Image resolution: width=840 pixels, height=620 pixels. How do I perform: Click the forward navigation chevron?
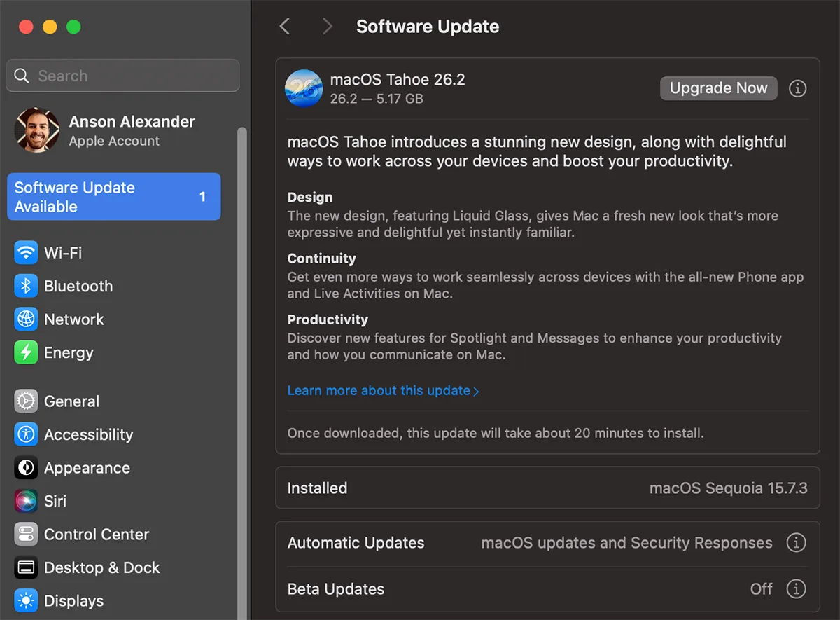pyautogui.click(x=326, y=26)
